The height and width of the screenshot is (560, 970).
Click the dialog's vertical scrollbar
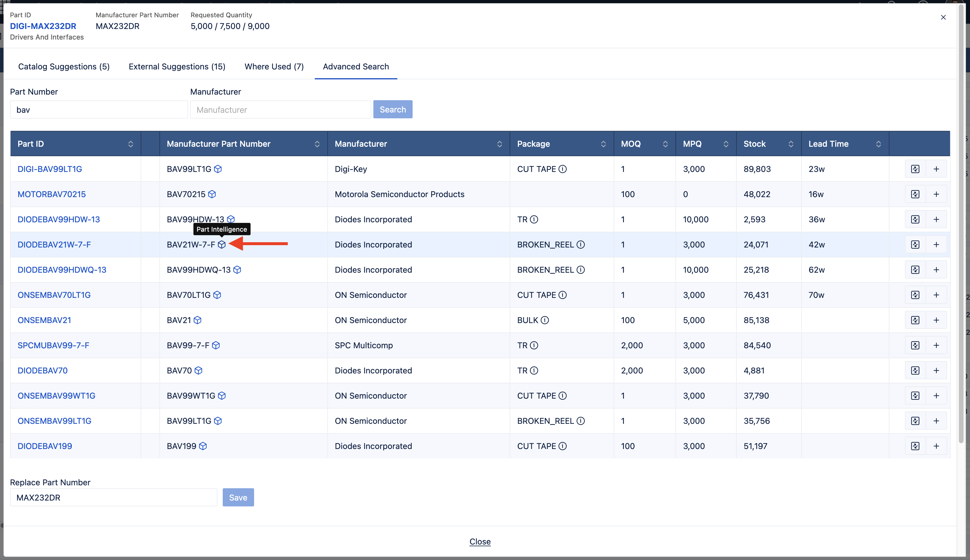pos(961,223)
